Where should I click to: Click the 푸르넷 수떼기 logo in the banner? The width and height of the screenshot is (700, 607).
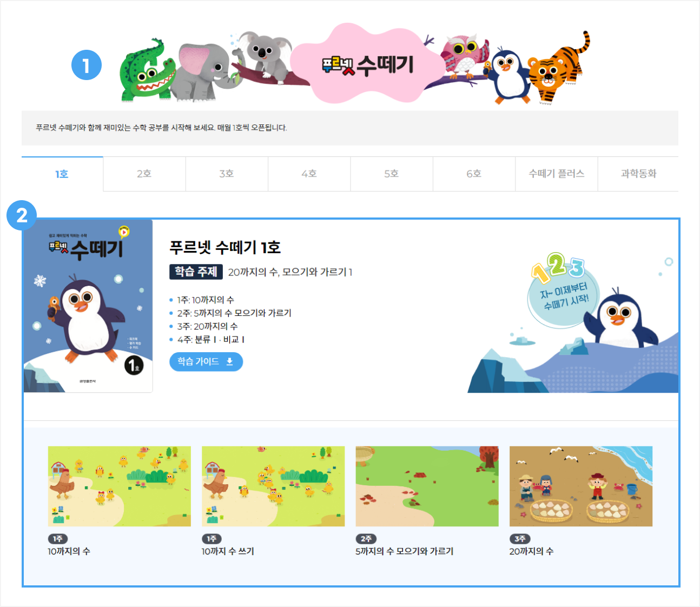[368, 65]
